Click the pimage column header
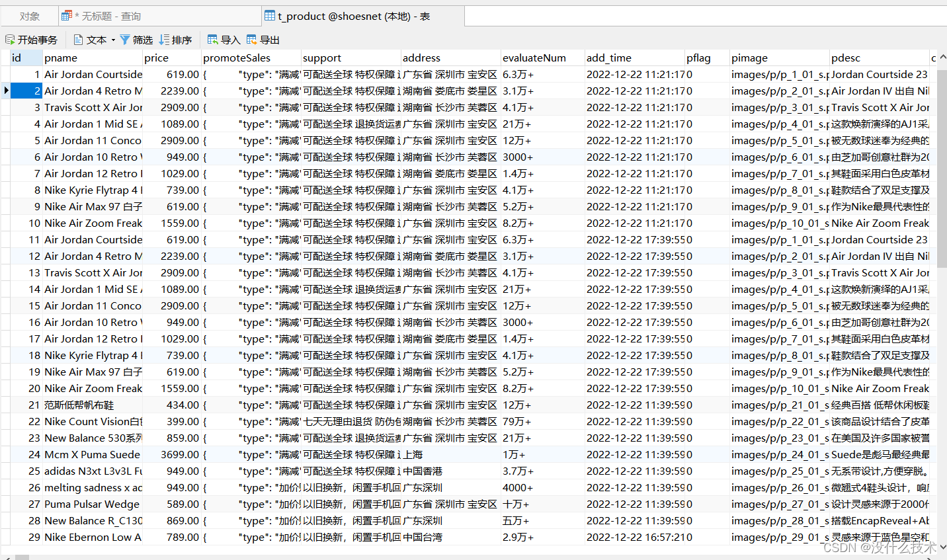The width and height of the screenshot is (947, 560). point(780,58)
